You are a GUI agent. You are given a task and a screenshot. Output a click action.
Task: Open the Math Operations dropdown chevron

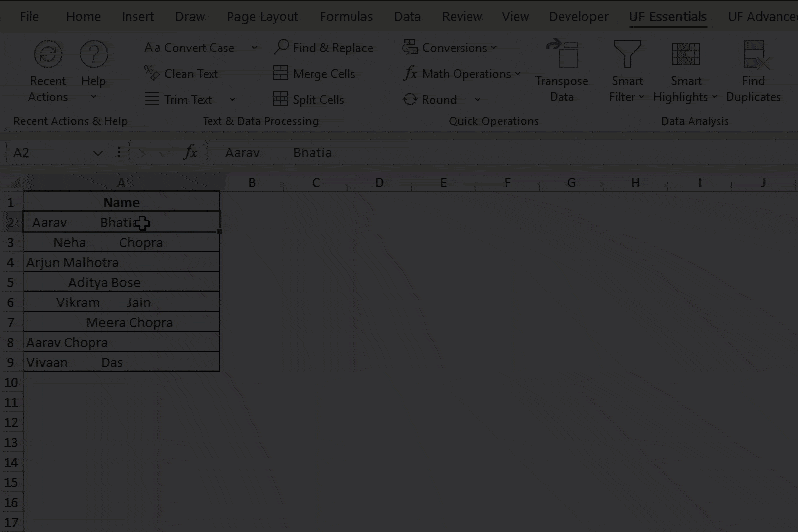(518, 74)
